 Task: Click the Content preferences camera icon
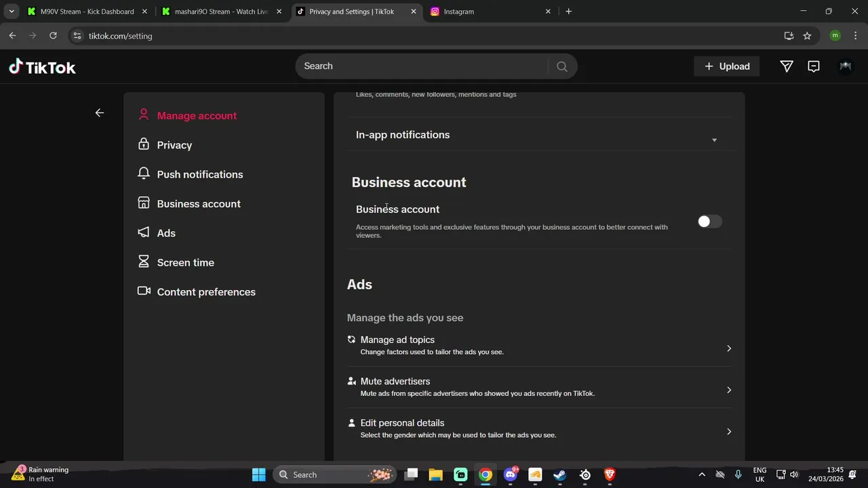pos(143,291)
